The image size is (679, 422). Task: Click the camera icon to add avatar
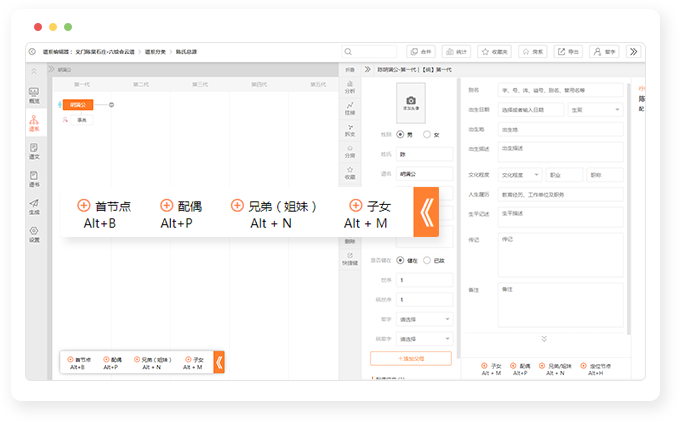pos(411,101)
